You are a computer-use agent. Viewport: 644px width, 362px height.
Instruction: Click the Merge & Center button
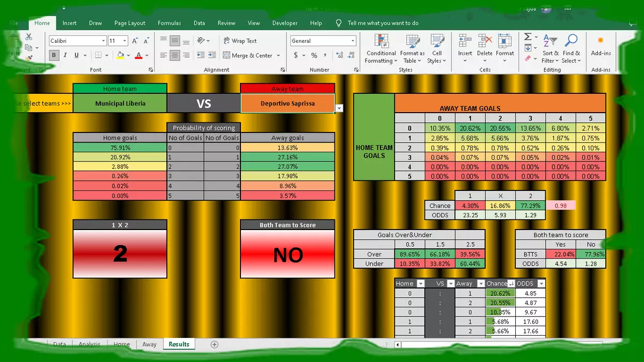248,55
